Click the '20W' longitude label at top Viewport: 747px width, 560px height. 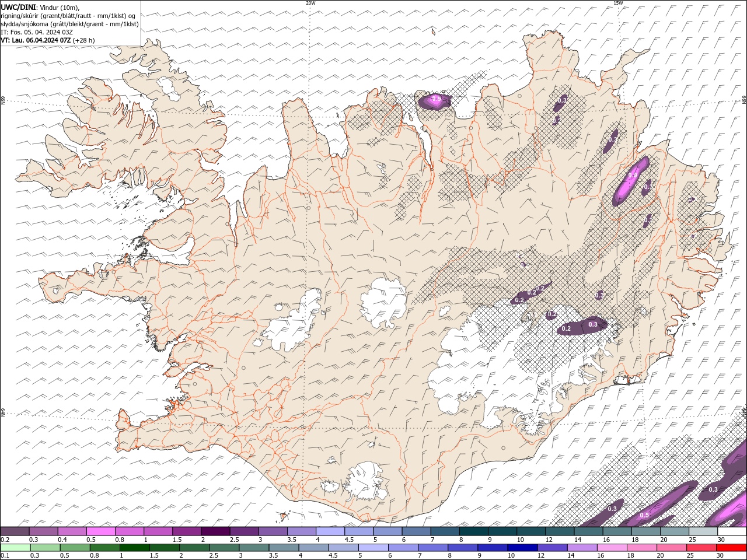(311, 3)
